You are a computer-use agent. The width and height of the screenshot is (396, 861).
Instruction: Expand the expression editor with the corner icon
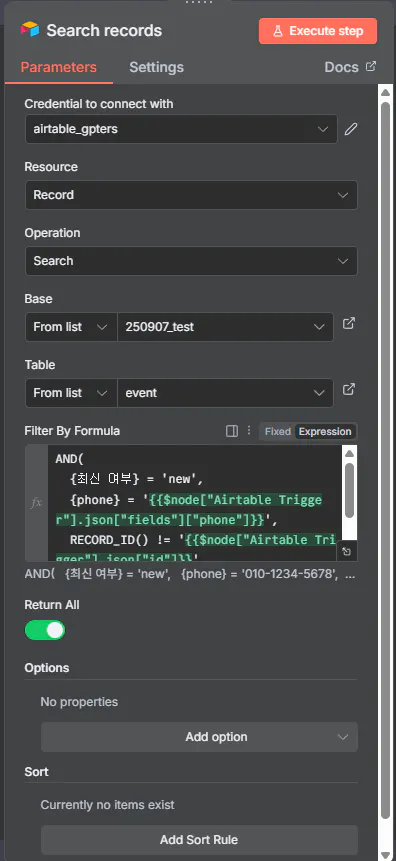[x=347, y=551]
